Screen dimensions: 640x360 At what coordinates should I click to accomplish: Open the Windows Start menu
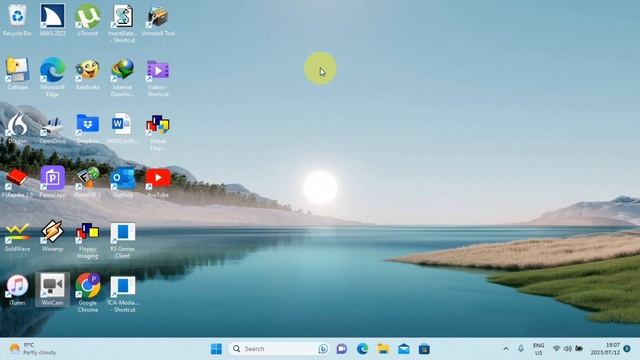click(216, 349)
